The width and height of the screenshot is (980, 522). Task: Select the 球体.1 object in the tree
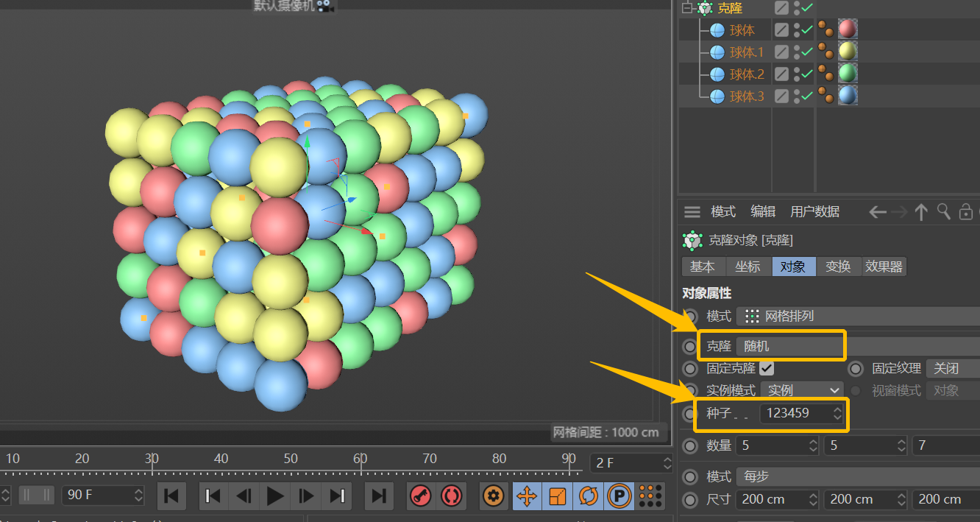tap(747, 52)
